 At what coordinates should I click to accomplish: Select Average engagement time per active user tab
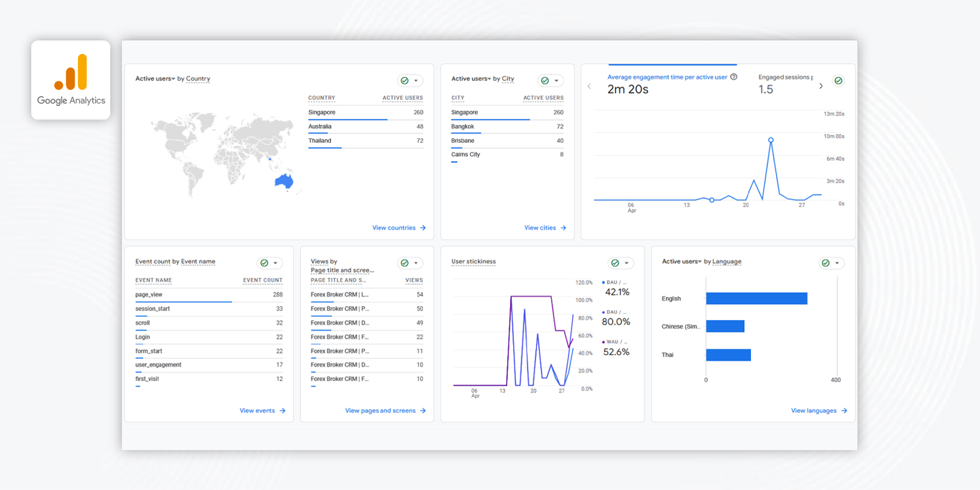[667, 77]
